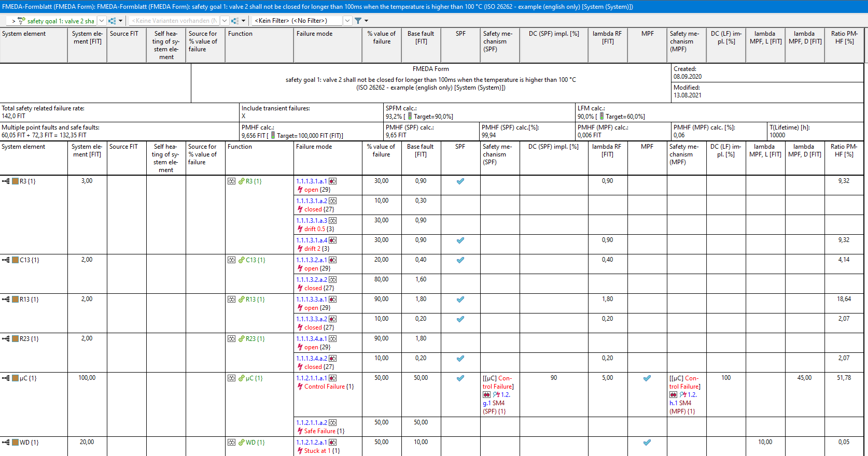The height and width of the screenshot is (456, 868).
Task: Click the <Kein Filter> (<No Filter>) text field
Action: 297,21
